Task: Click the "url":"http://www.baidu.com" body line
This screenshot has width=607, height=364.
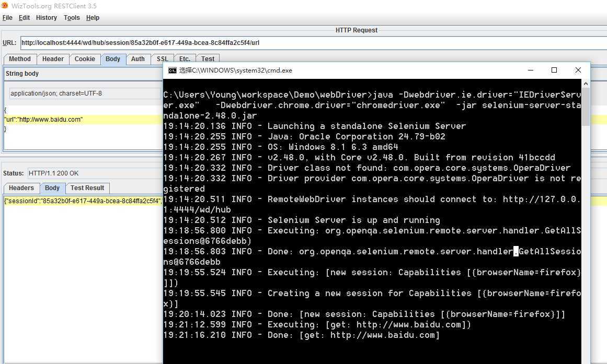Action: coord(83,120)
